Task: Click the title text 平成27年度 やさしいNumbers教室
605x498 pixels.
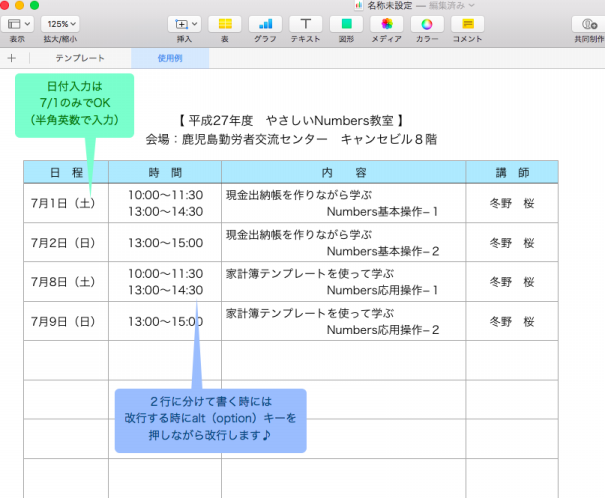Action: point(291,121)
